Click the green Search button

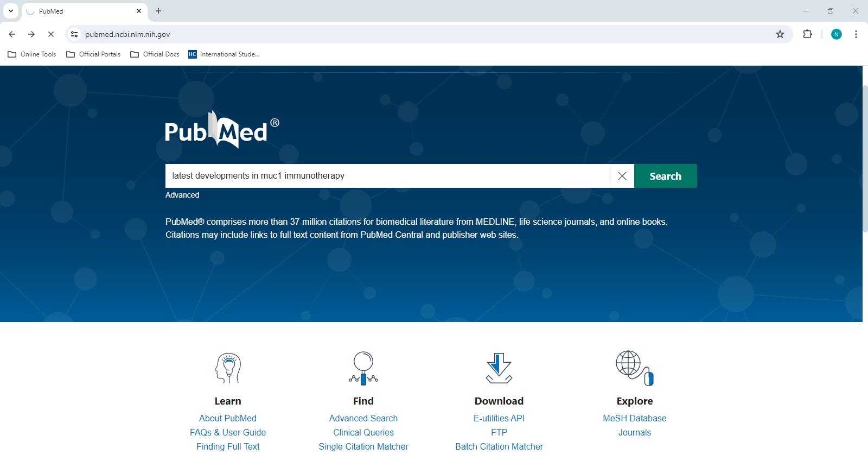click(x=666, y=176)
